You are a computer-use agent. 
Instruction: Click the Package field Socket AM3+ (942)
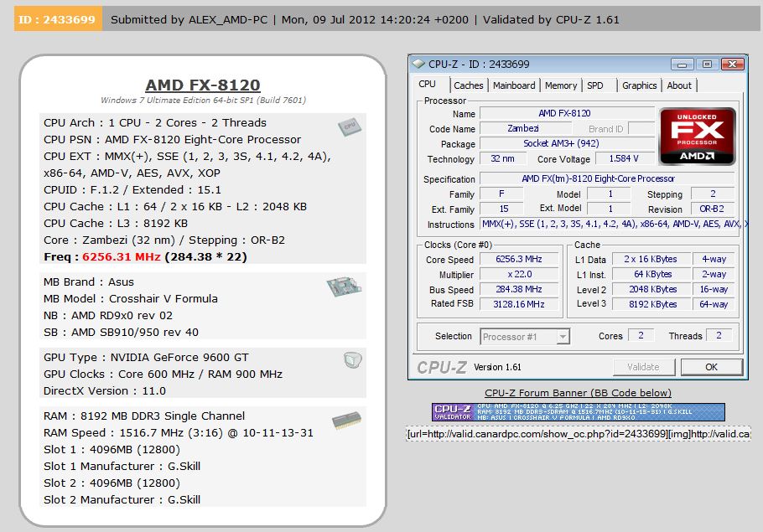click(x=567, y=143)
